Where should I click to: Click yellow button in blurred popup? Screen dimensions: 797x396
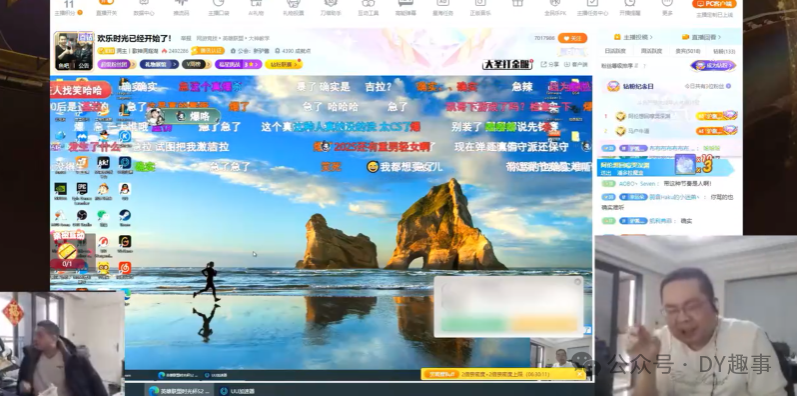point(544,324)
